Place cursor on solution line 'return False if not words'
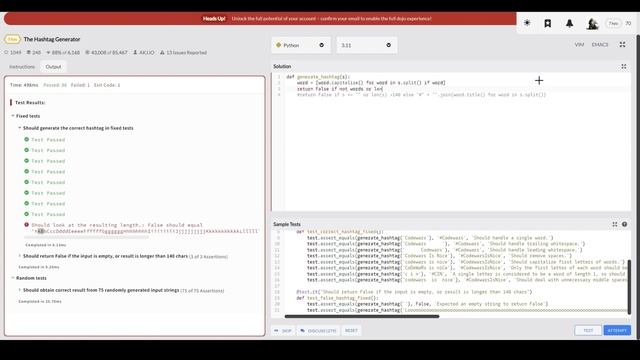This screenshot has width=640, height=360. (340, 89)
